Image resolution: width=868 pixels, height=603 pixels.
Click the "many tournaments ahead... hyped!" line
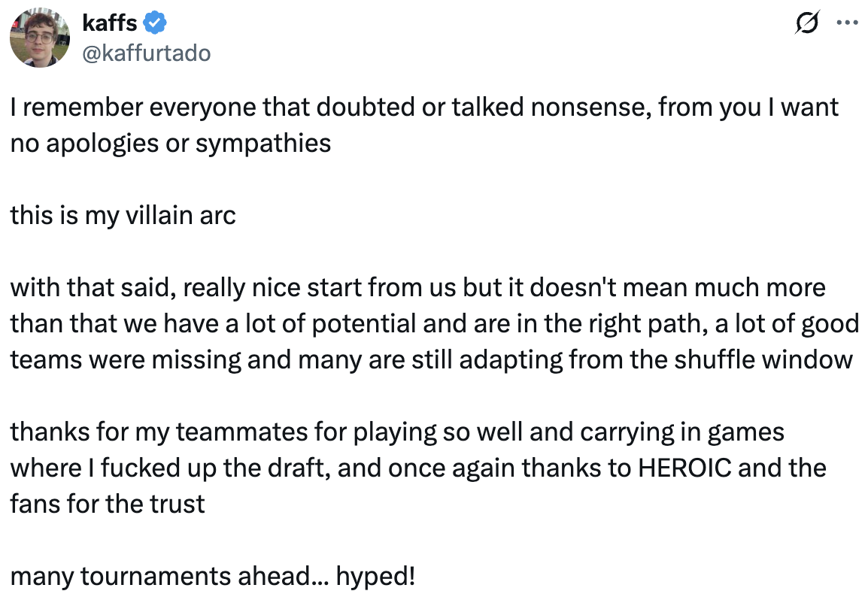pyautogui.click(x=212, y=577)
